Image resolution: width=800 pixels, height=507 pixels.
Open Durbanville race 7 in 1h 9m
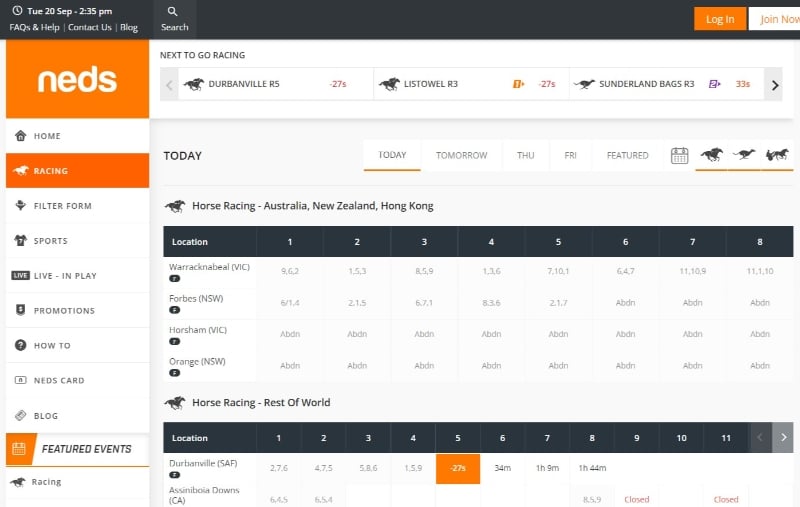tap(547, 468)
